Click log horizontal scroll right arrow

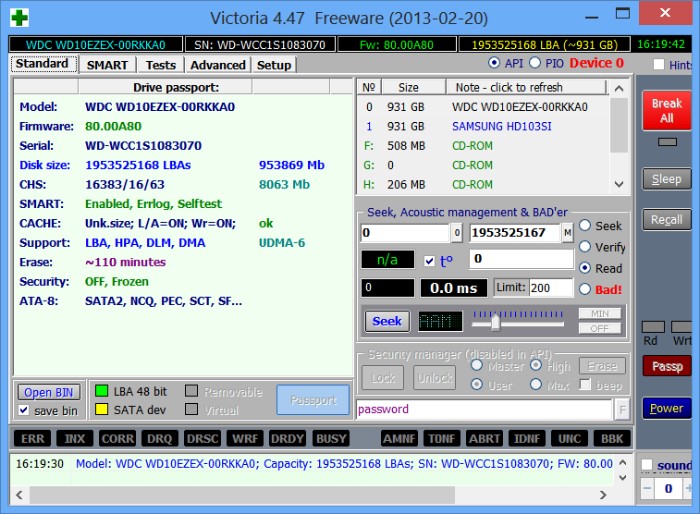603,495
